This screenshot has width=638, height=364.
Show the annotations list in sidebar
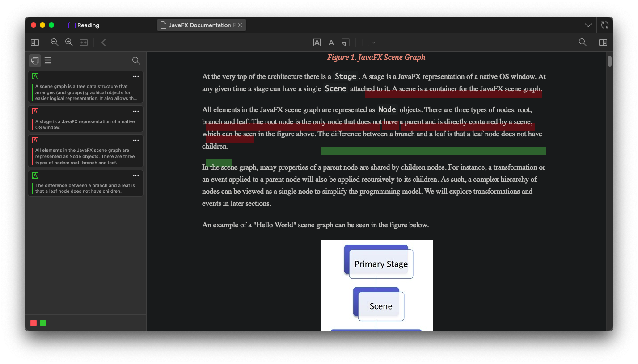35,61
